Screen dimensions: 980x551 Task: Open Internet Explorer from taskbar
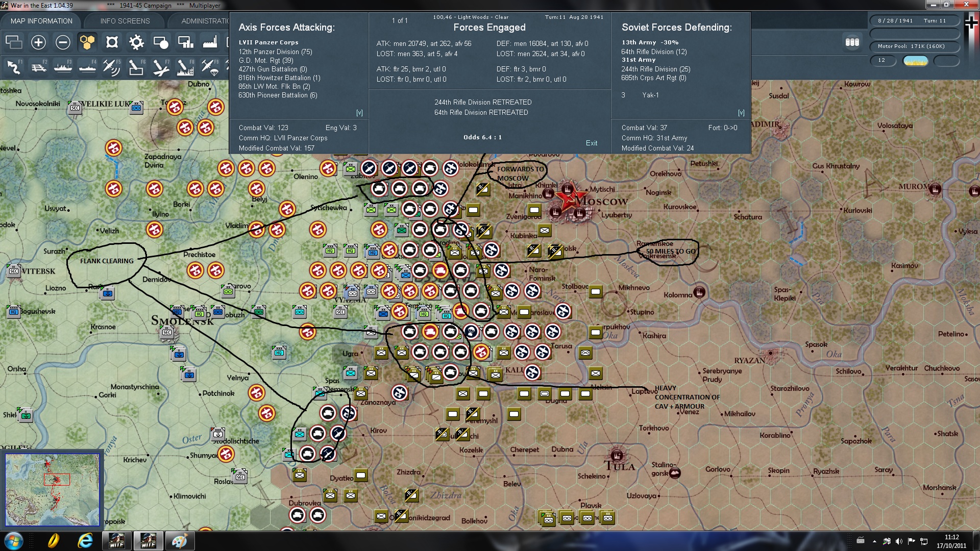tap(85, 541)
